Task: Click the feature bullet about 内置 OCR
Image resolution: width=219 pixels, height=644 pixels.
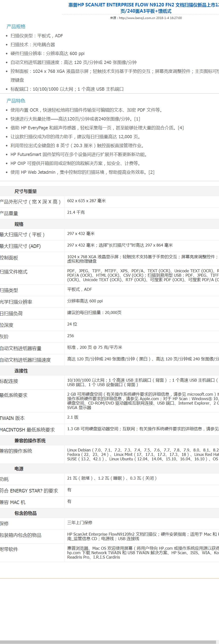Action: click(x=87, y=110)
